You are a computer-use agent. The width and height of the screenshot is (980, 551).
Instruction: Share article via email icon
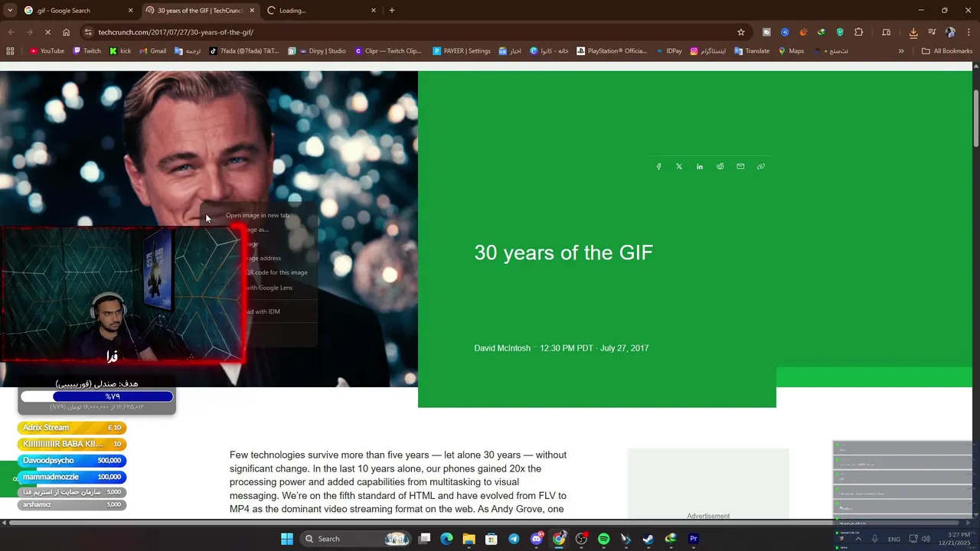[x=740, y=166]
